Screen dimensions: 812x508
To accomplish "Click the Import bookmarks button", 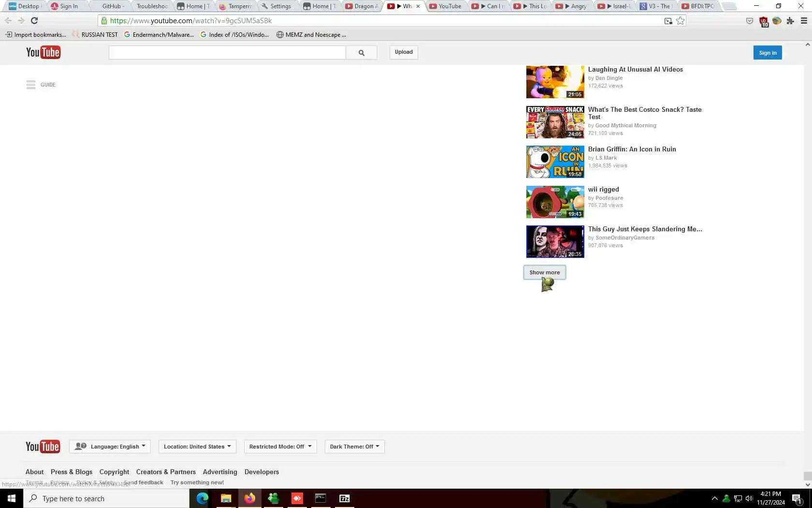I will click(x=36, y=35).
